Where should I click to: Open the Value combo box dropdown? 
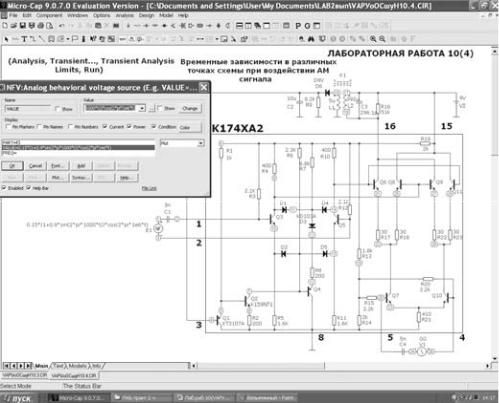coord(142,108)
